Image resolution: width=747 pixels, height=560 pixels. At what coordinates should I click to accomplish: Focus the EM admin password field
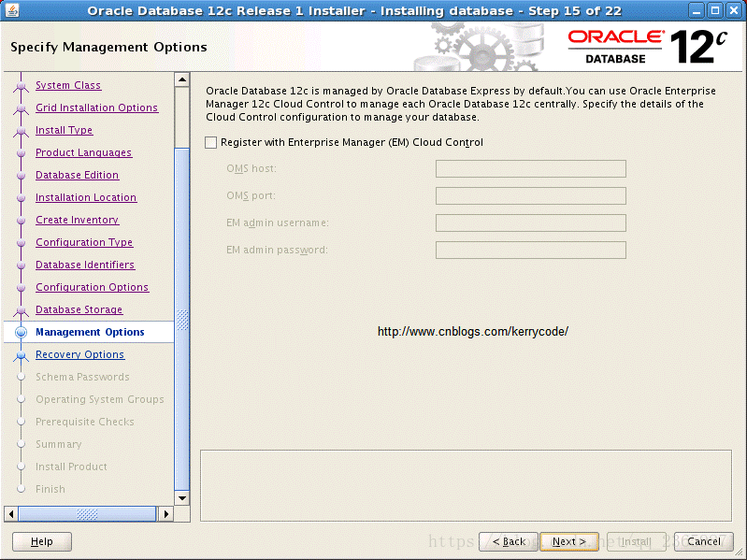click(x=531, y=250)
